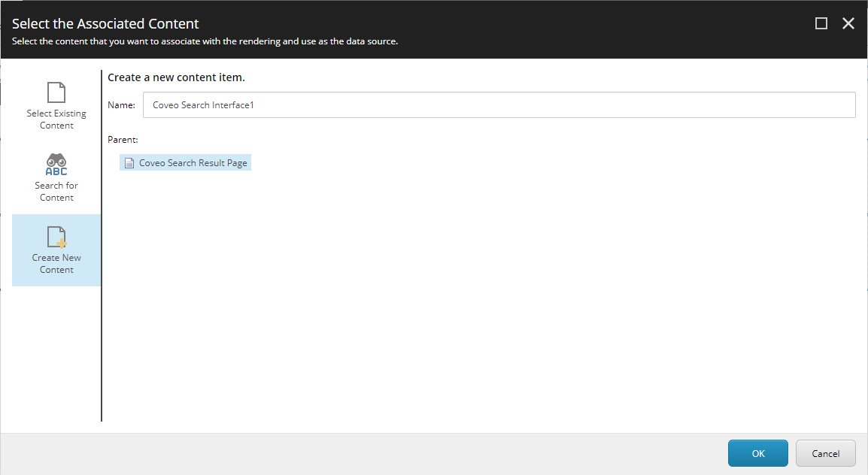The image size is (868, 475).
Task: Click the Name input field
Action: (x=499, y=105)
